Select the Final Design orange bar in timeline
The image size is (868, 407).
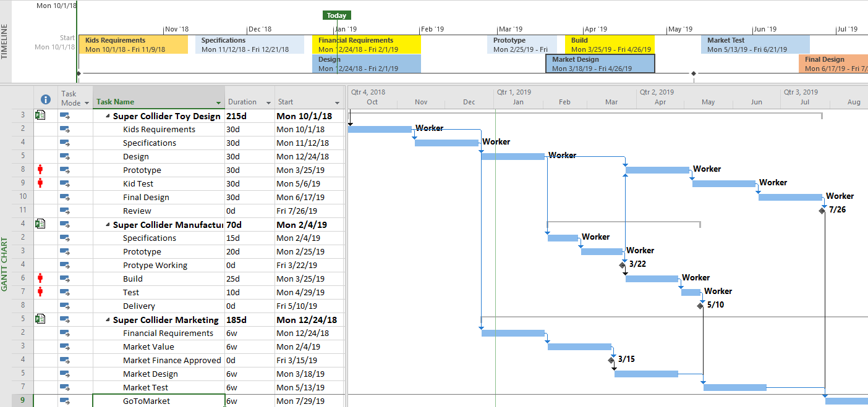(832, 64)
